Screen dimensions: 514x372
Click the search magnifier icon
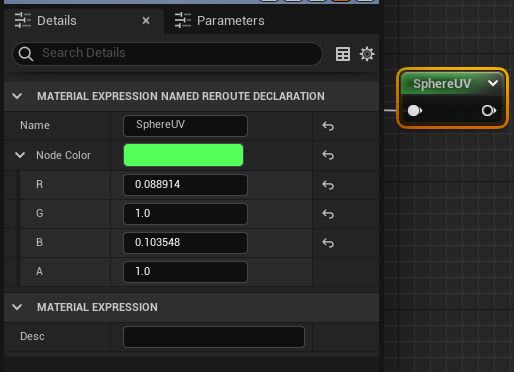pyautogui.click(x=26, y=53)
